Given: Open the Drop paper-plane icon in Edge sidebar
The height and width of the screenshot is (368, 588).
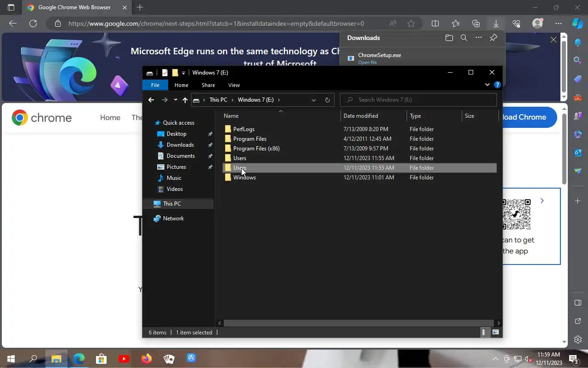Looking at the screenshot, I should [578, 171].
